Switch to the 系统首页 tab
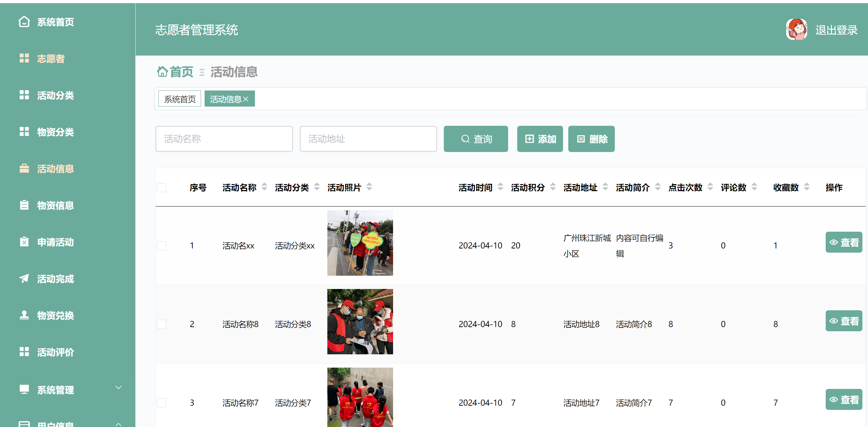Screen dimensions: 868x427 tap(180, 99)
